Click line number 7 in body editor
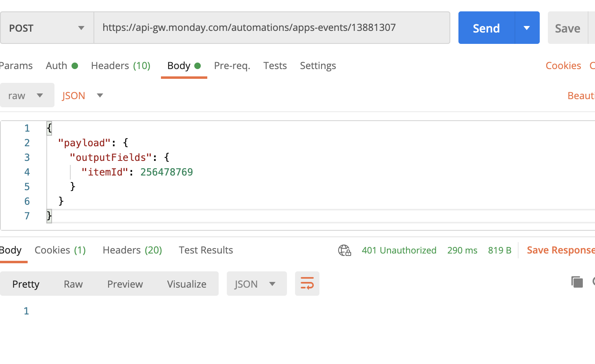 27,216
